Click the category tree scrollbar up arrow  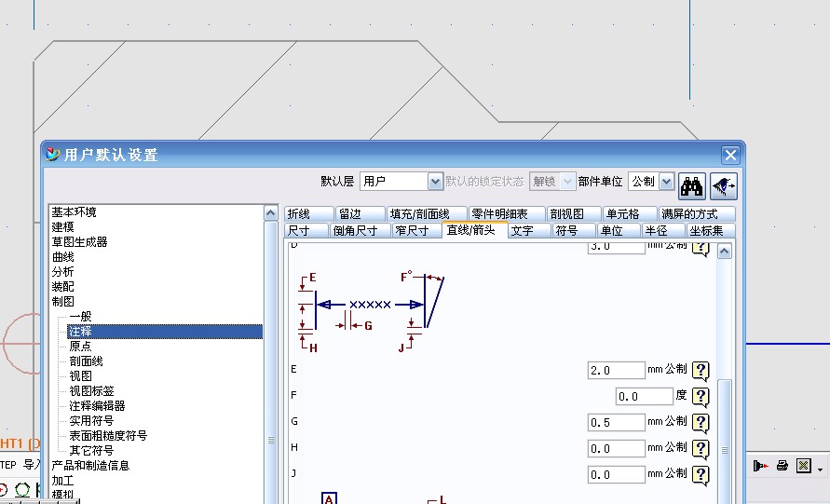[x=270, y=213]
